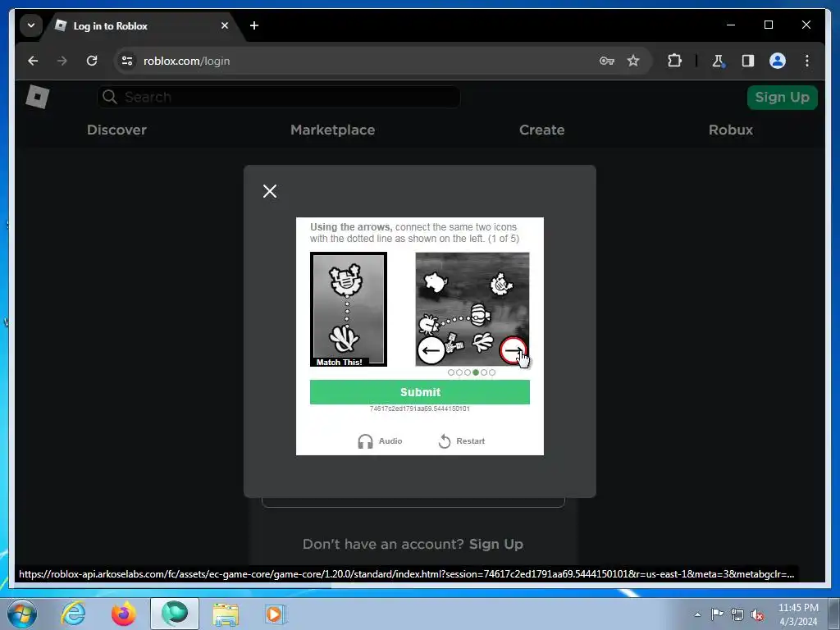
Task: Open the tab search dropdown arrow
Action: 31,25
